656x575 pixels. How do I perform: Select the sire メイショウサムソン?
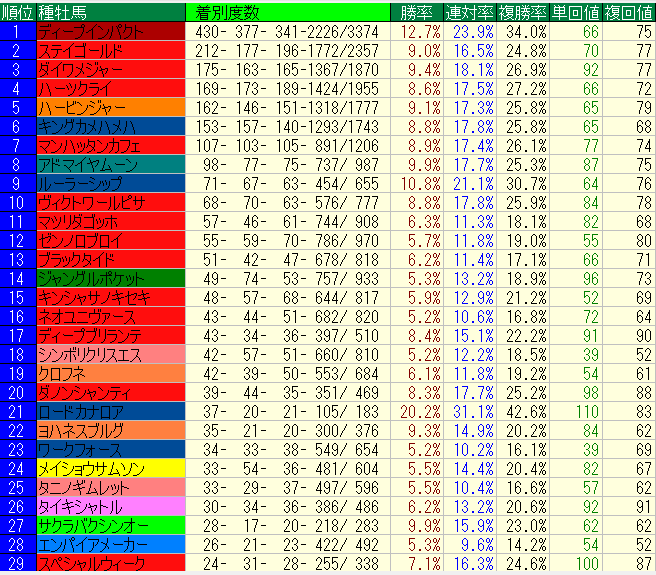(x=111, y=469)
